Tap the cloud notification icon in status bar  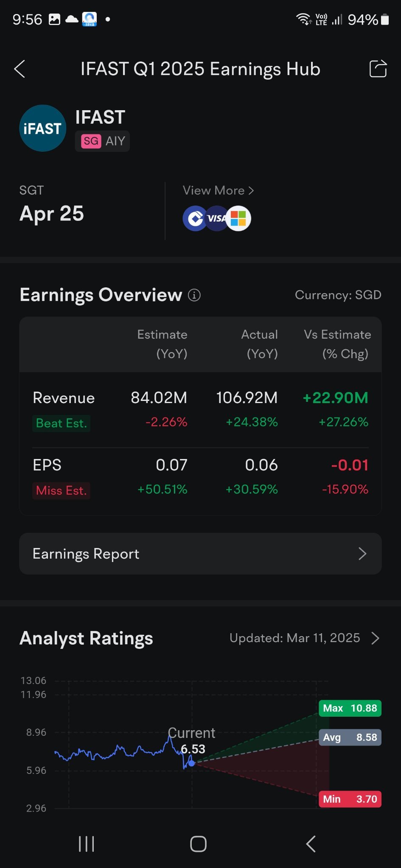click(72, 19)
